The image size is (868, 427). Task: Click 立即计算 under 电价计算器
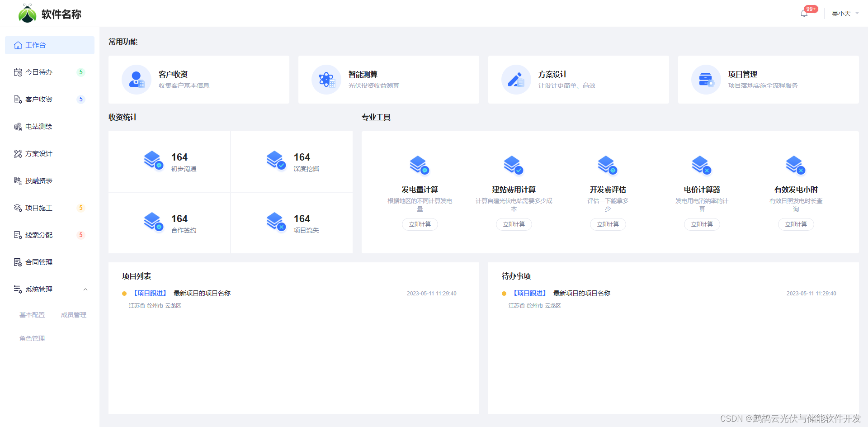pyautogui.click(x=702, y=224)
